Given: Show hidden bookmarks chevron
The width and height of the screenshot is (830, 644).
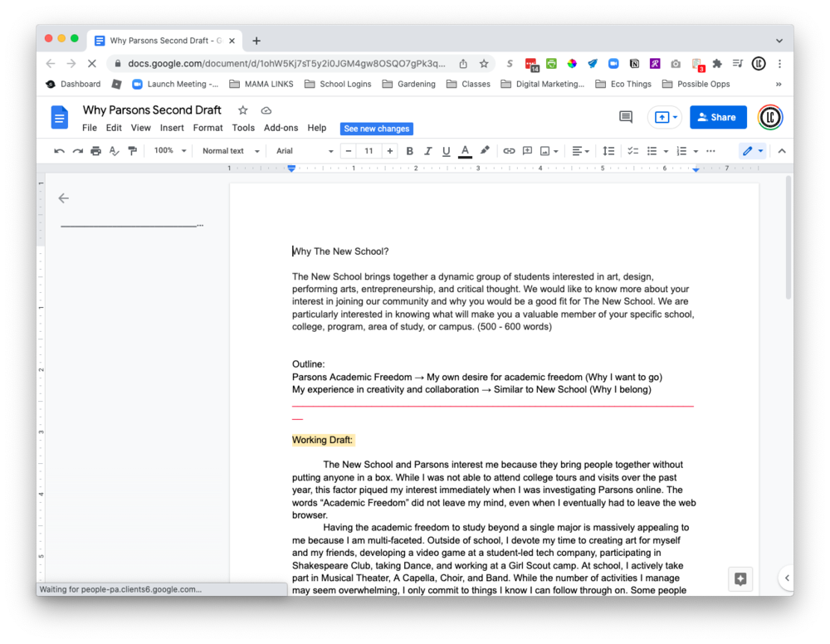Looking at the screenshot, I should (779, 84).
